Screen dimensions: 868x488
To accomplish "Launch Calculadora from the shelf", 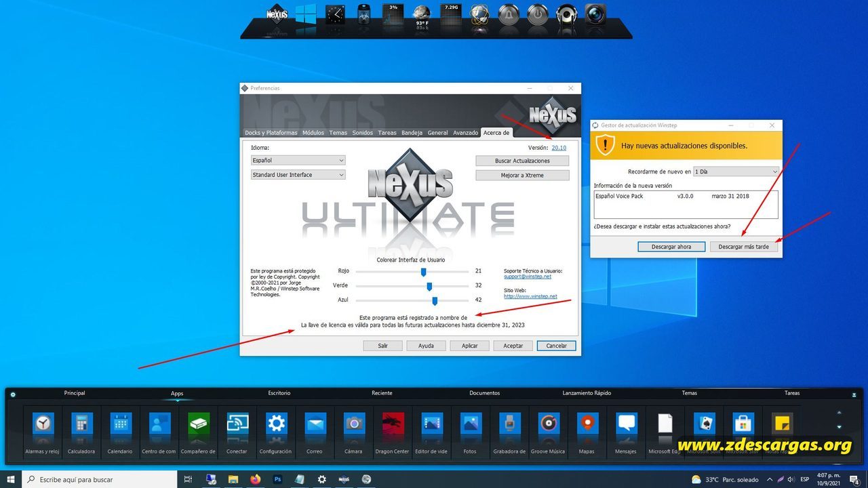I will (x=81, y=431).
